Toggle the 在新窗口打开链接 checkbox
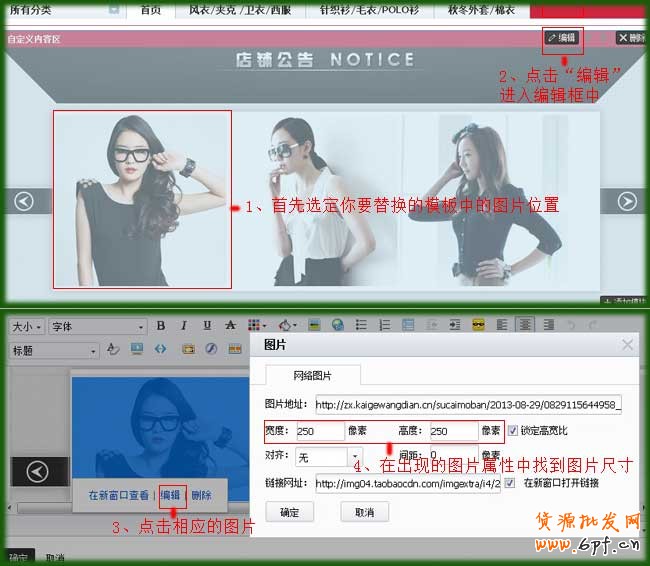Image resolution: width=650 pixels, height=566 pixels. click(x=510, y=483)
